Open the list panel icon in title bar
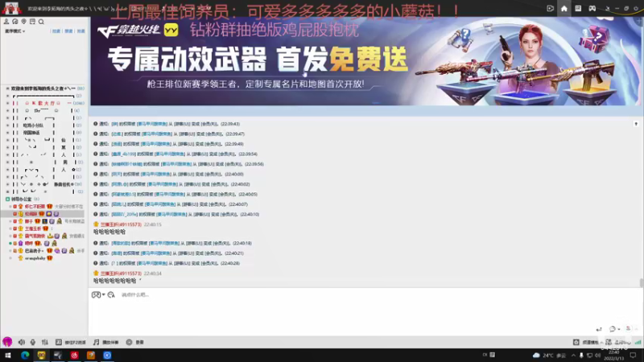The height and width of the screenshot is (362, 644). [x=578, y=8]
